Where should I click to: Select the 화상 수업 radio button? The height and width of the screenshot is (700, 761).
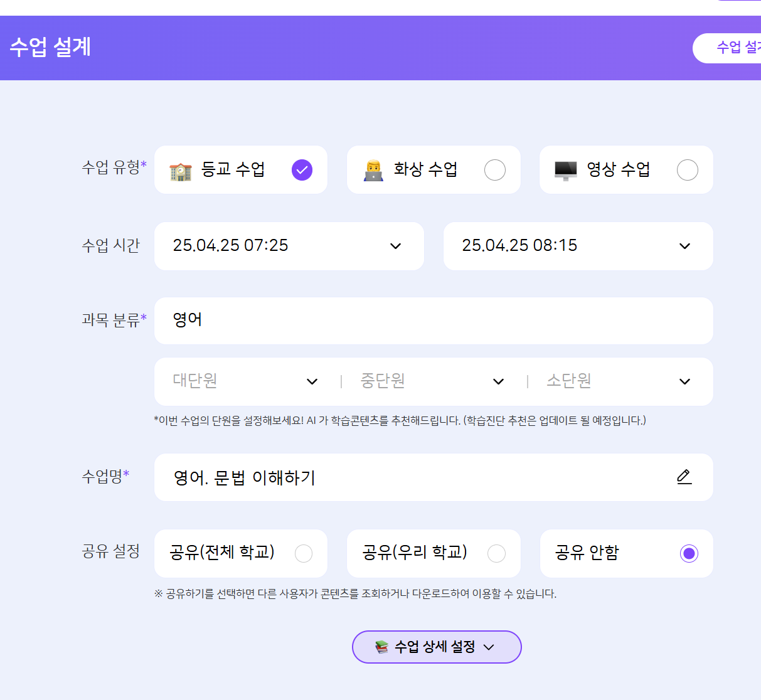tap(494, 170)
